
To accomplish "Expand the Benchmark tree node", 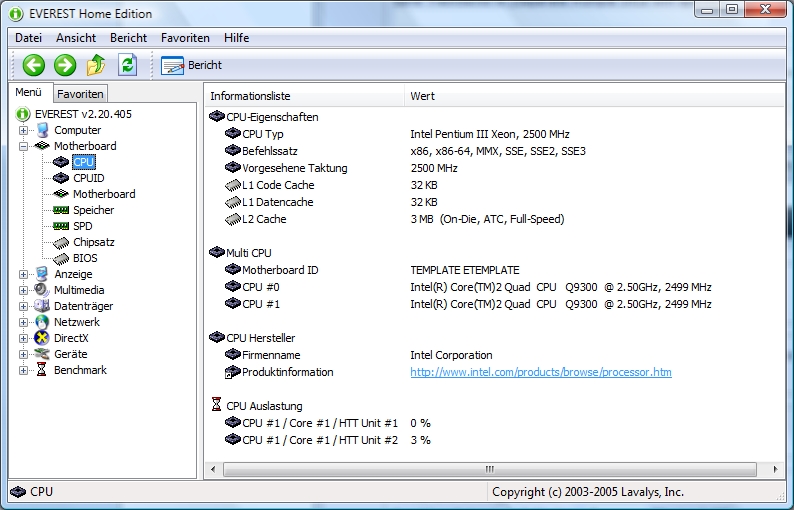I will (23, 370).
